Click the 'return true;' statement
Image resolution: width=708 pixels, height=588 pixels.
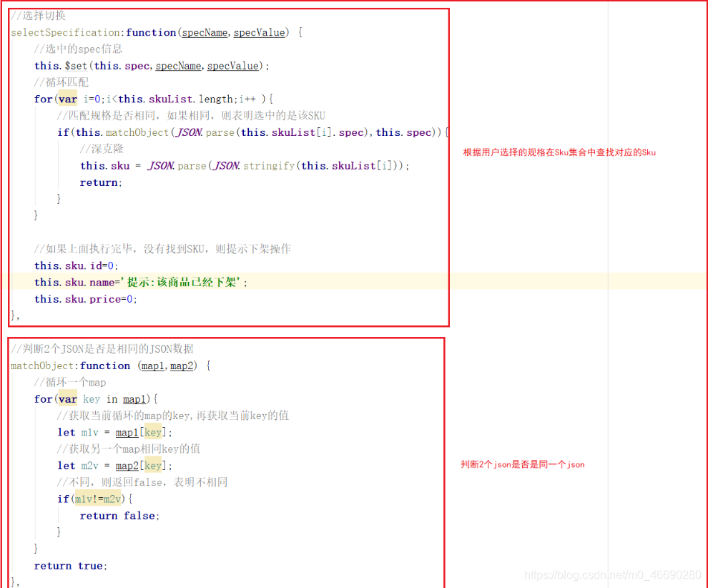coord(71,566)
